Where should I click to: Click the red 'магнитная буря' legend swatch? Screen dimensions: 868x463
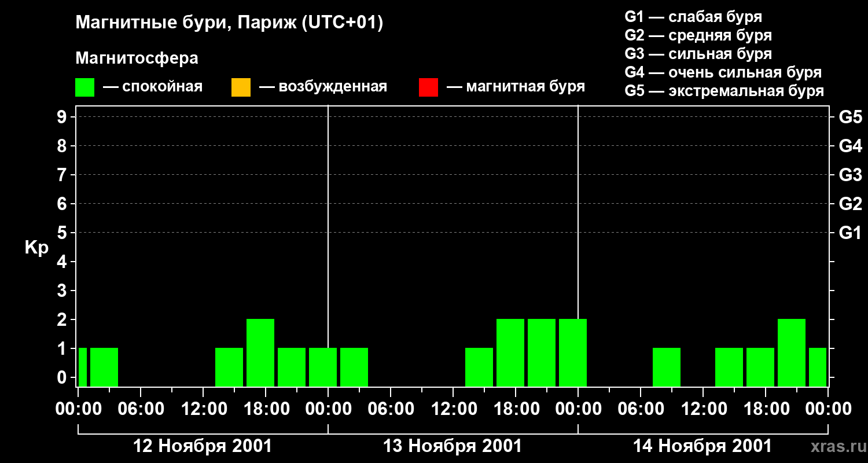pyautogui.click(x=428, y=87)
